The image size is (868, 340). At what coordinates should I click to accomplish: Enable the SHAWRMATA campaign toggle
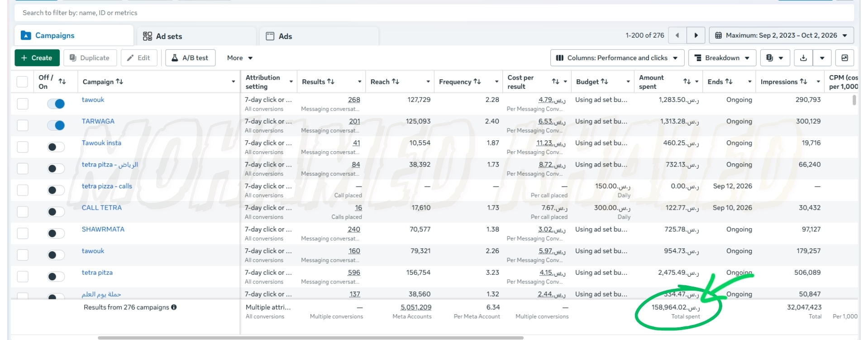click(x=56, y=234)
